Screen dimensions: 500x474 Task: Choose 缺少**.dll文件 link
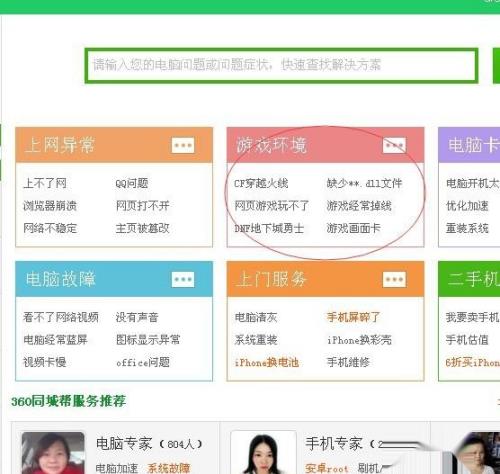pyautogui.click(x=364, y=183)
